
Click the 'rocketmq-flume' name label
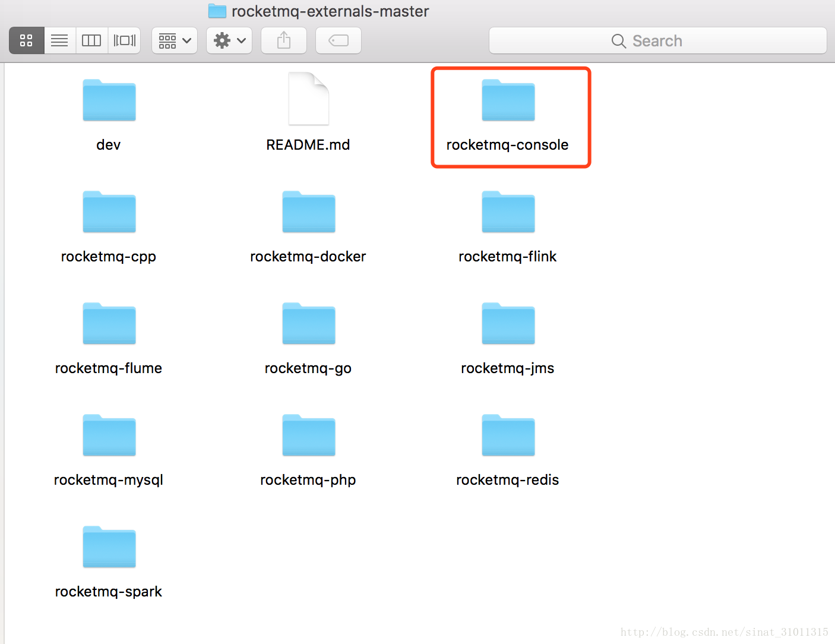[109, 368]
